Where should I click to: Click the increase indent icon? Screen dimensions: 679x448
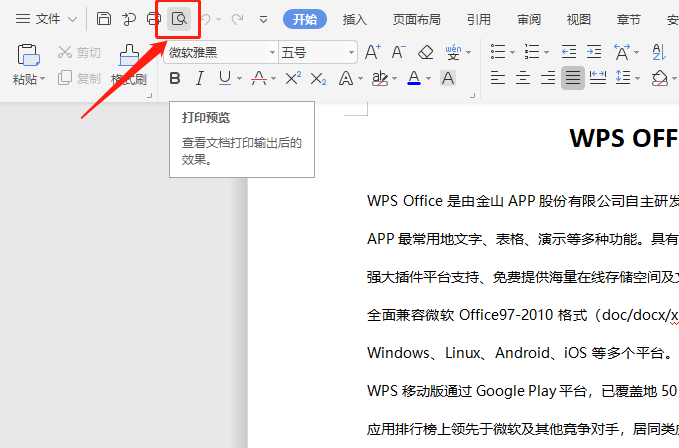pos(594,52)
